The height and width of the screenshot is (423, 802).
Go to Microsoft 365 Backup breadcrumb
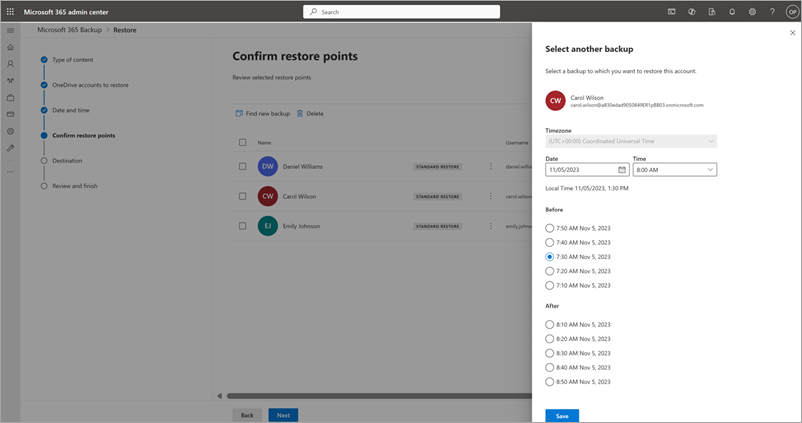(x=71, y=30)
